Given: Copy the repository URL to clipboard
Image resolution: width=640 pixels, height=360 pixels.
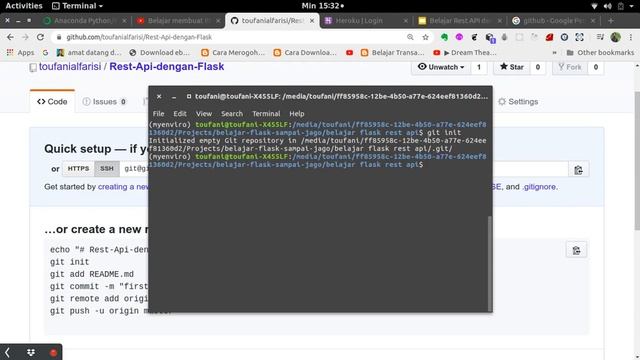Looking at the screenshot, I should click(578, 169).
